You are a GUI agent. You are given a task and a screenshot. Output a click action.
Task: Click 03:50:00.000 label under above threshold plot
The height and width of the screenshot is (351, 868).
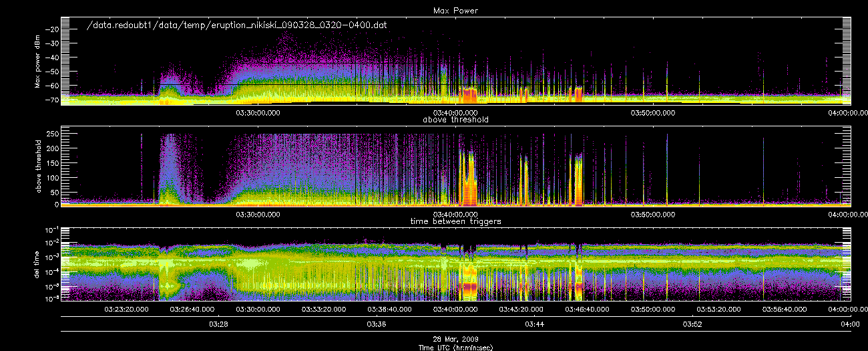click(x=652, y=215)
